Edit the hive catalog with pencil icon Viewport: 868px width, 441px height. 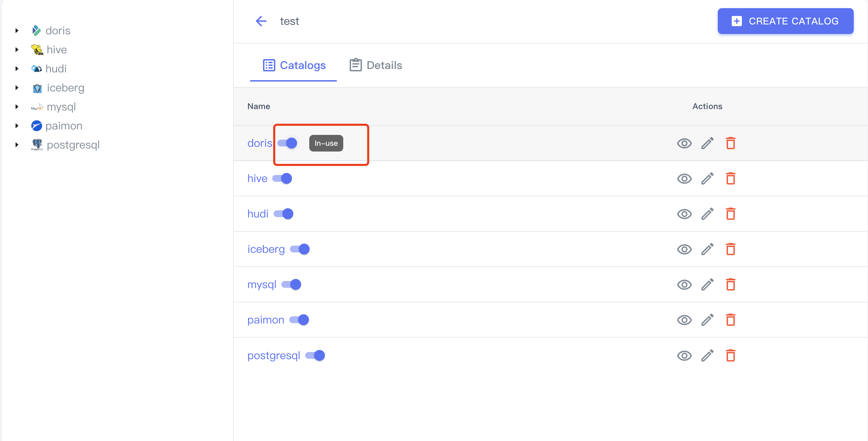point(707,179)
